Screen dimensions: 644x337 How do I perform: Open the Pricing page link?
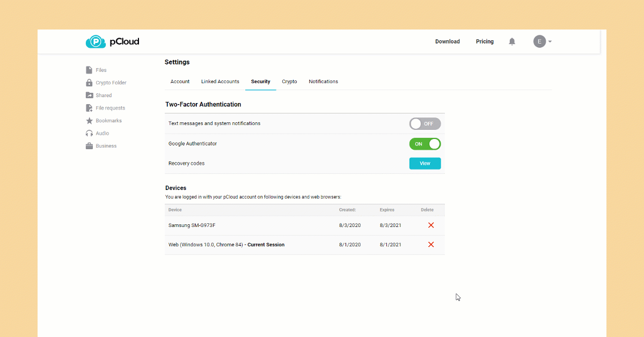[485, 41]
